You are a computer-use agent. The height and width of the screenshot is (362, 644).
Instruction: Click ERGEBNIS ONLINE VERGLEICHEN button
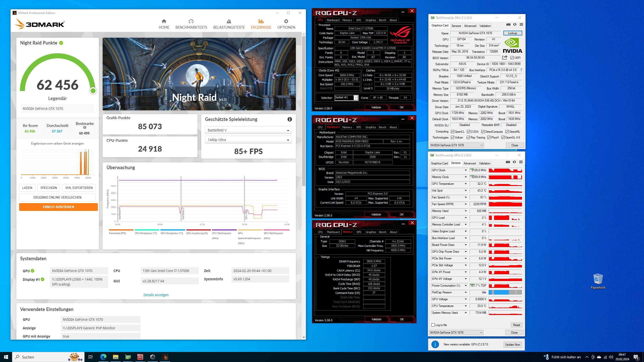pos(57,197)
